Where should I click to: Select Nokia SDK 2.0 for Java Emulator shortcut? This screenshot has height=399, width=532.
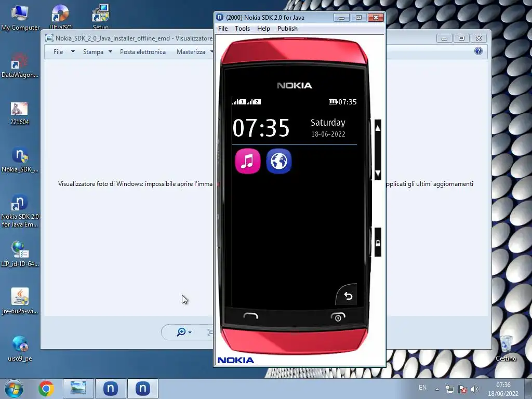tap(20, 211)
